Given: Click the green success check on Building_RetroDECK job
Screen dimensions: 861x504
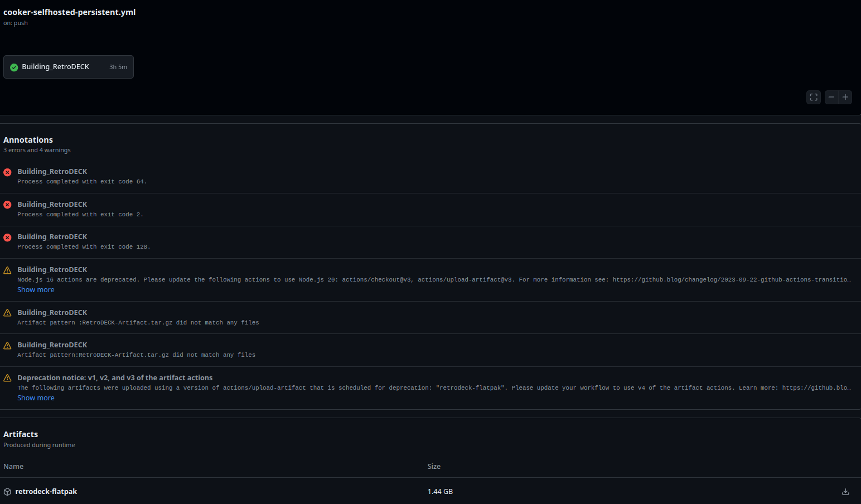Looking at the screenshot, I should click(14, 67).
